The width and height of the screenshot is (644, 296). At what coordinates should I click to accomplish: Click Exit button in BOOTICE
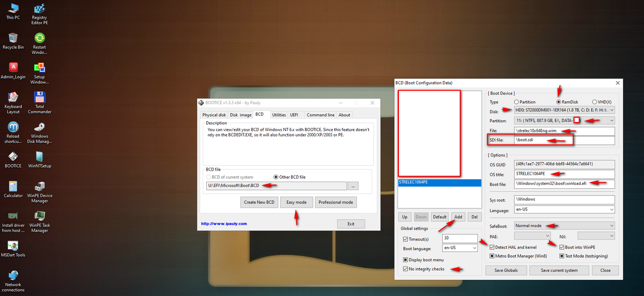(x=351, y=224)
